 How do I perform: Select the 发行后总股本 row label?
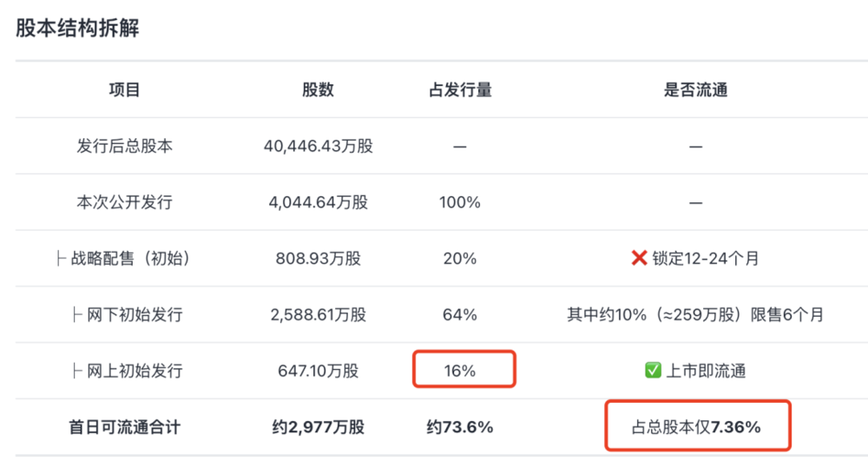tap(124, 146)
